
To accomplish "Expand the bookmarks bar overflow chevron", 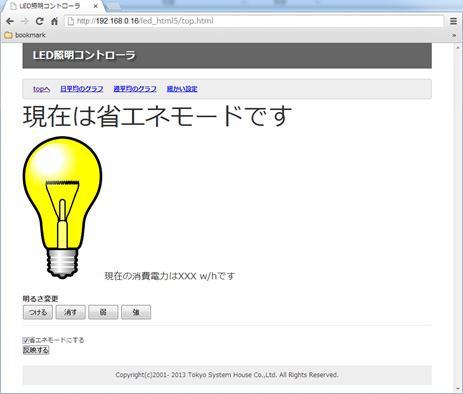I will [454, 35].
